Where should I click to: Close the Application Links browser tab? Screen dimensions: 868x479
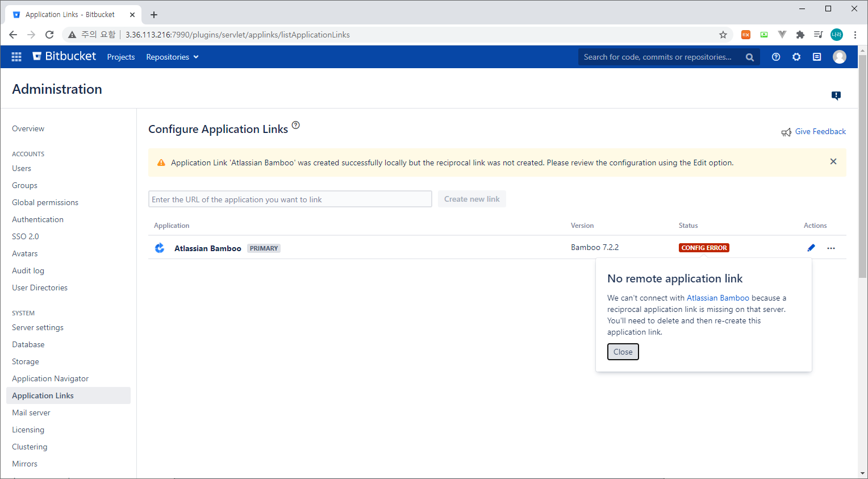(x=132, y=15)
